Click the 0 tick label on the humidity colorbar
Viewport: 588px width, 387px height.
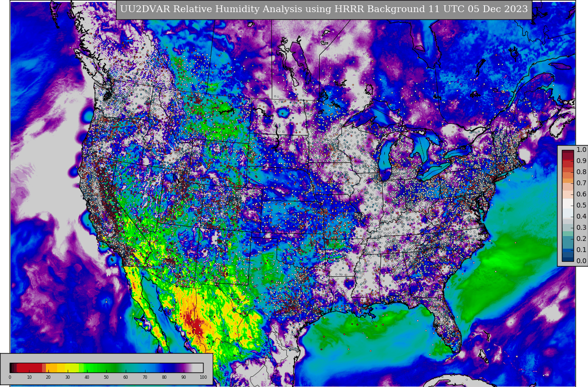pos(10,377)
